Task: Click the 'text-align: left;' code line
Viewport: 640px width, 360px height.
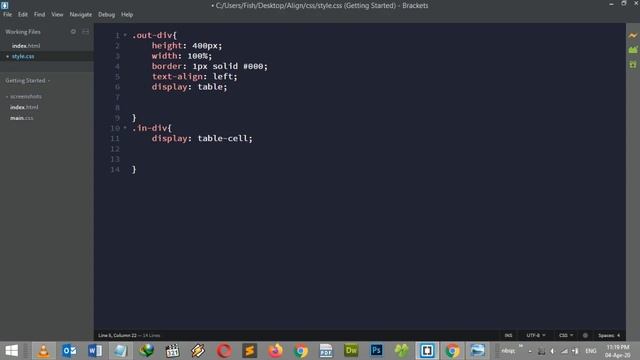Action: pos(195,77)
